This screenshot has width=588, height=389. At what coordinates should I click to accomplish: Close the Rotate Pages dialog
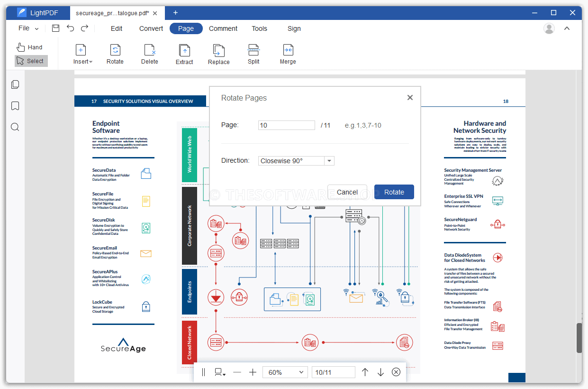coord(410,98)
